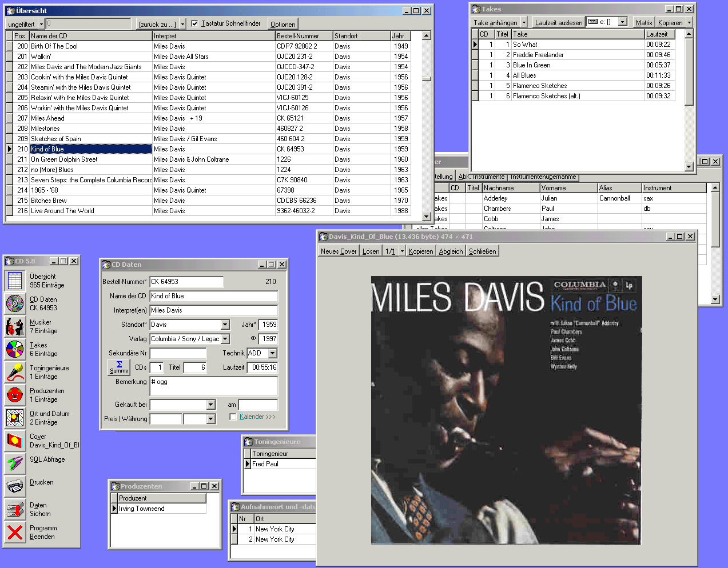Click the Produzenten window title bar icon

(x=115, y=486)
